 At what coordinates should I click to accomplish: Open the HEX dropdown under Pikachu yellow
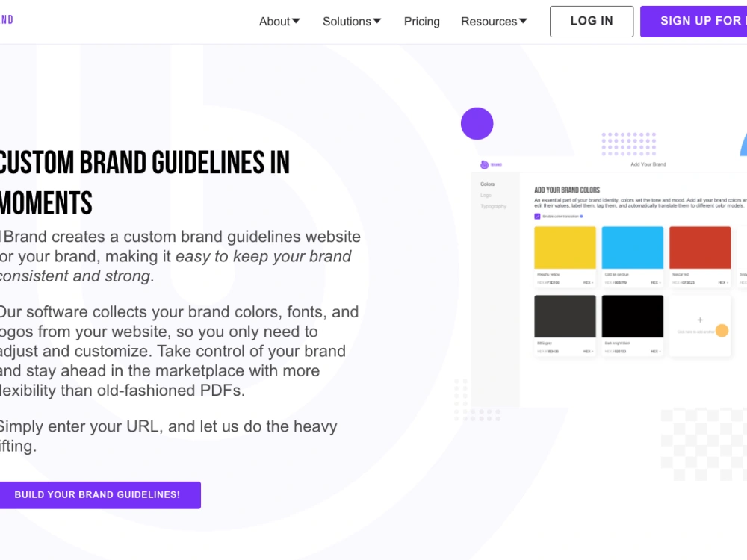pos(589,283)
